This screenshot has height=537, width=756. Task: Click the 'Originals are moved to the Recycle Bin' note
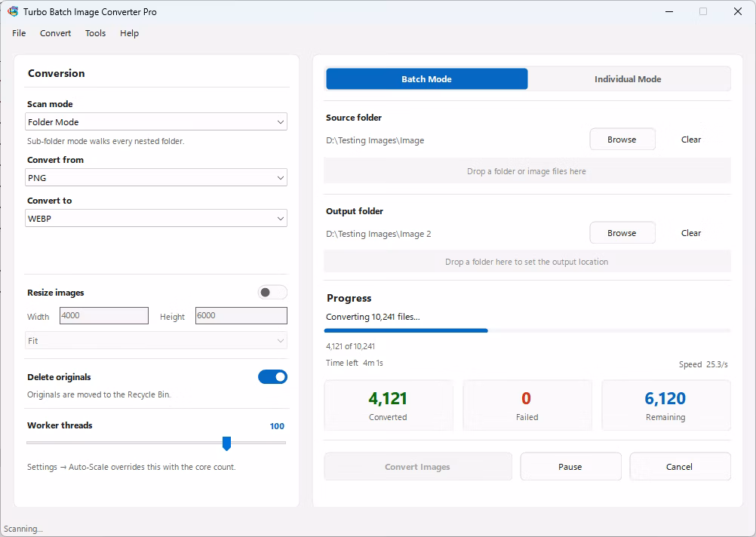(x=99, y=394)
